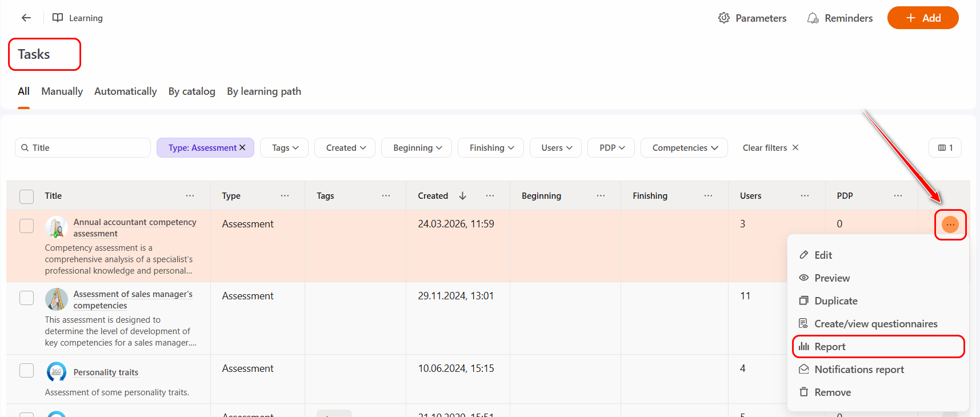The image size is (980, 417).
Task: Switch to the By catalog tab
Action: click(x=191, y=91)
